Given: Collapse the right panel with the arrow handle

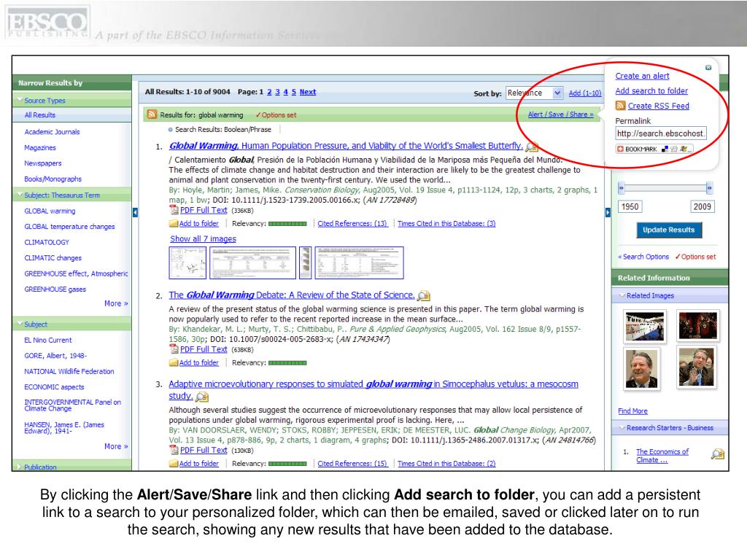Looking at the screenshot, I should pyautogui.click(x=608, y=212).
